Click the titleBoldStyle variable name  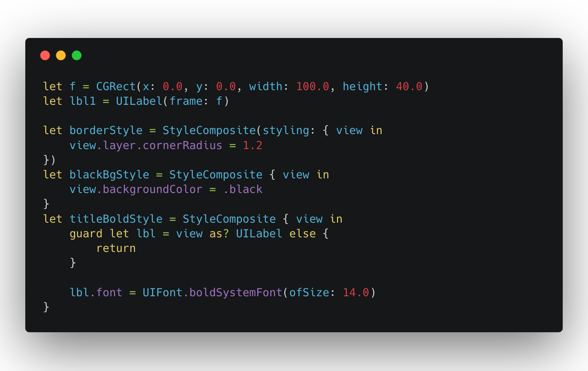tap(116, 219)
